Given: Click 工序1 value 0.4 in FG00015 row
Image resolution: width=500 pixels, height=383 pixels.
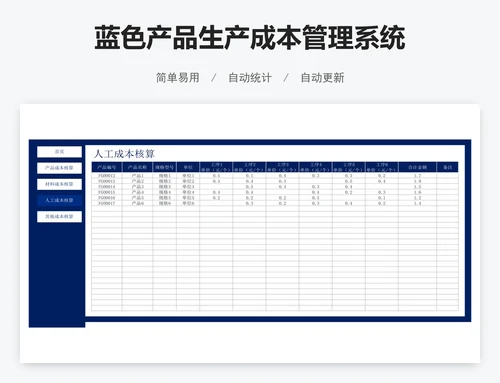Looking at the screenshot, I should 216,192.
